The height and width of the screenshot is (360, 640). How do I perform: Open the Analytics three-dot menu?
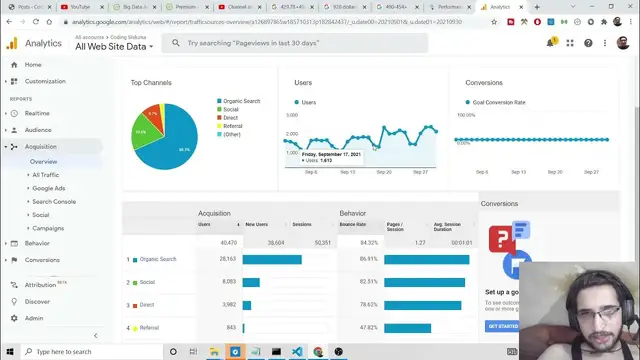(605, 43)
